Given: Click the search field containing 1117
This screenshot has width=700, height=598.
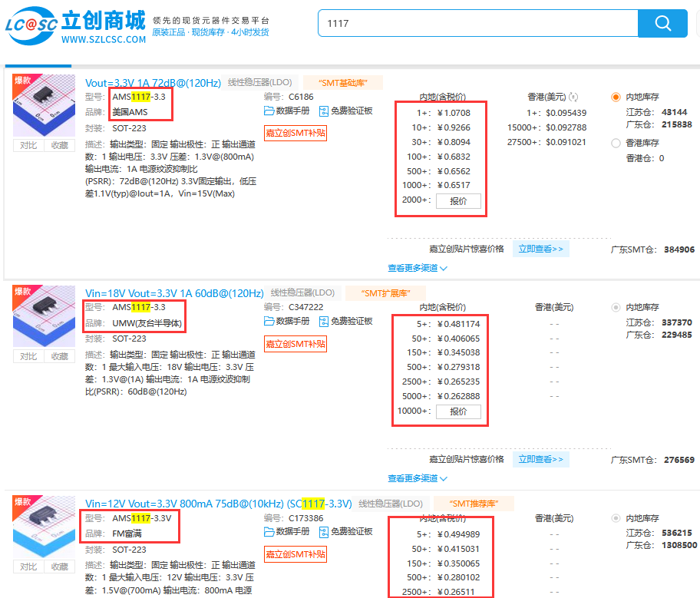Looking at the screenshot, I should [477, 23].
